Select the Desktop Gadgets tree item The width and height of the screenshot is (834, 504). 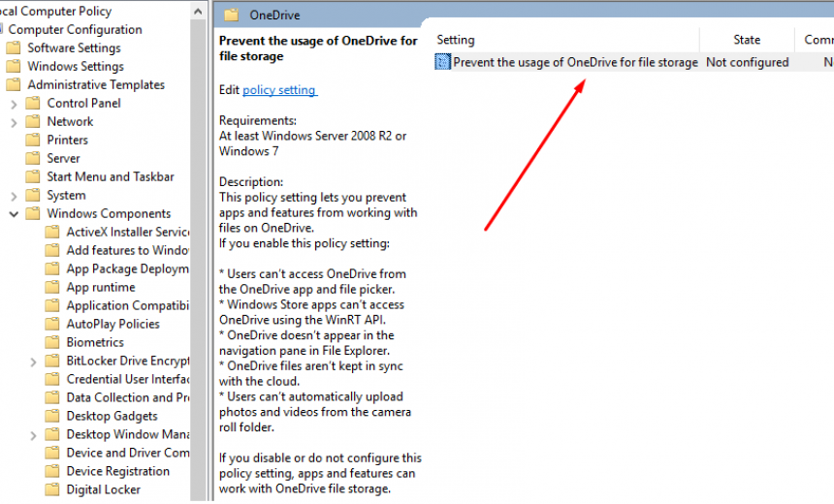coord(112,416)
